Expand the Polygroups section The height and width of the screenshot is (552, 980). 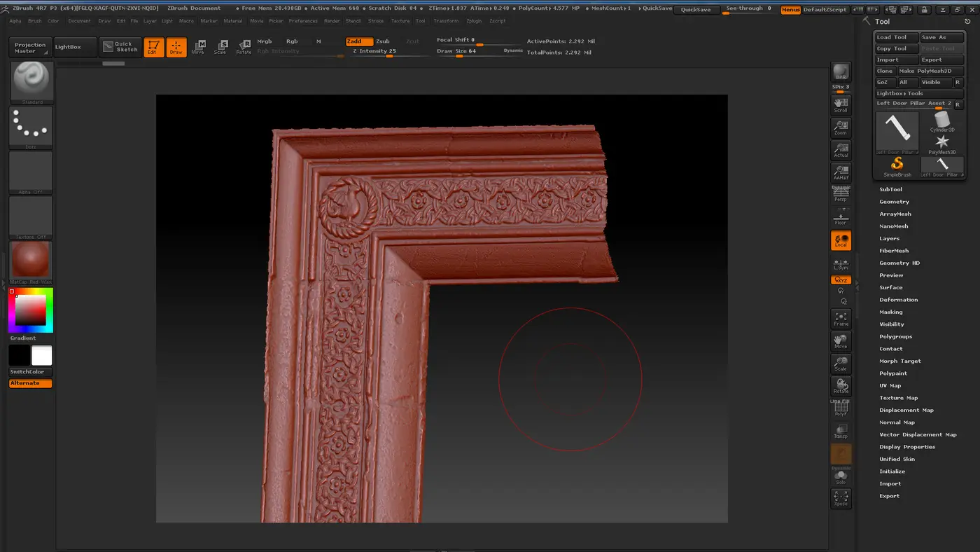click(895, 337)
